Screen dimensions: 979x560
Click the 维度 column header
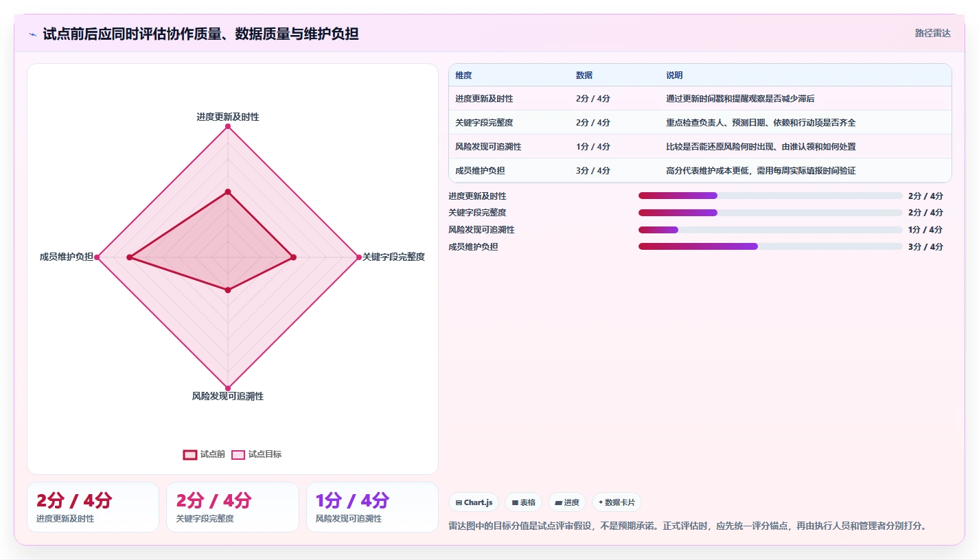[x=463, y=75]
